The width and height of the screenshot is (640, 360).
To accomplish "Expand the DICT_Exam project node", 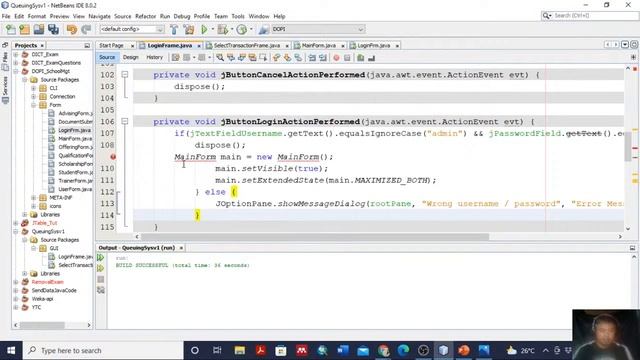I will tap(16, 54).
